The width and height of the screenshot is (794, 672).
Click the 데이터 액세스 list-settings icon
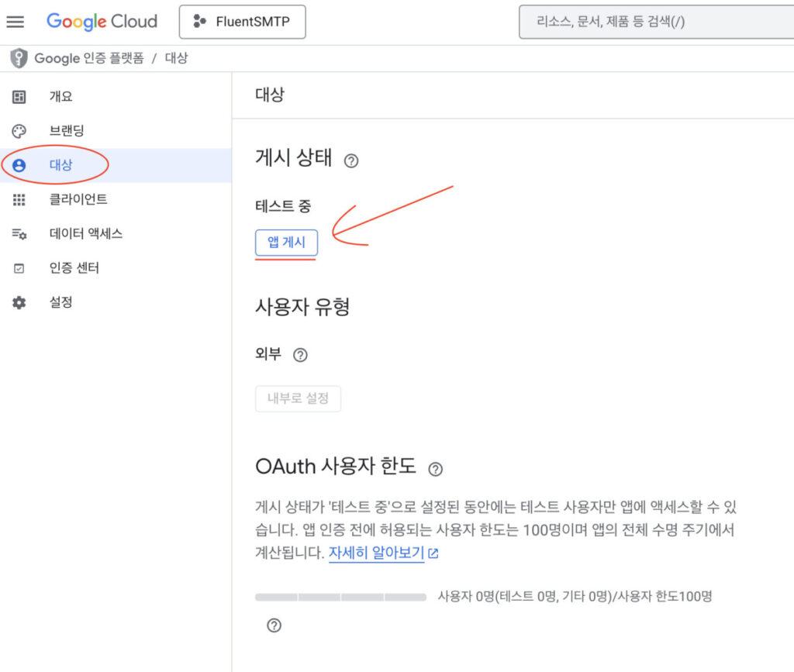tap(19, 234)
